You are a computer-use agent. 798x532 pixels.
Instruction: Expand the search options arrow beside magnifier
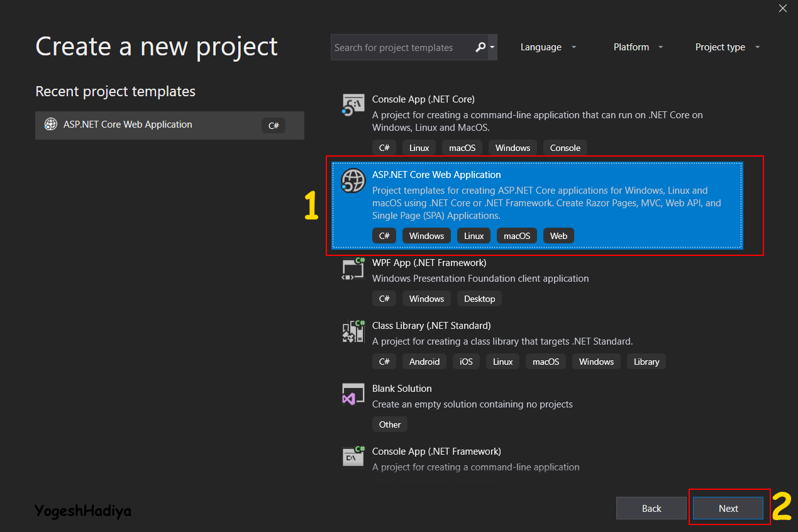pyautogui.click(x=492, y=47)
